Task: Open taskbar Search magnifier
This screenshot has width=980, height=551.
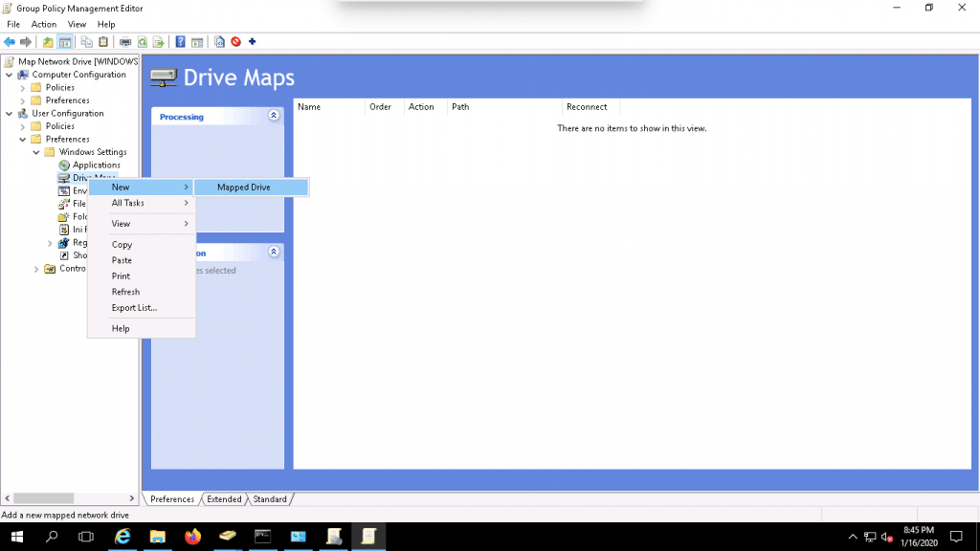Action: tap(52, 537)
